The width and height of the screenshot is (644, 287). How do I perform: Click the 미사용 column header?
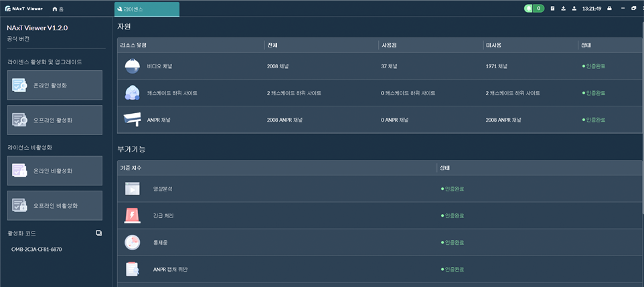(493, 45)
